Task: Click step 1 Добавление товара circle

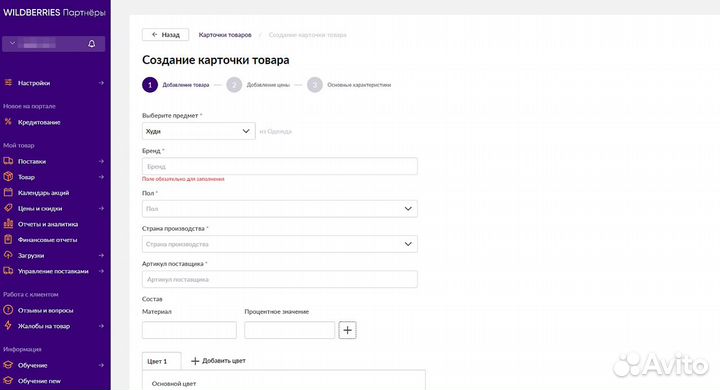Action: (150, 85)
